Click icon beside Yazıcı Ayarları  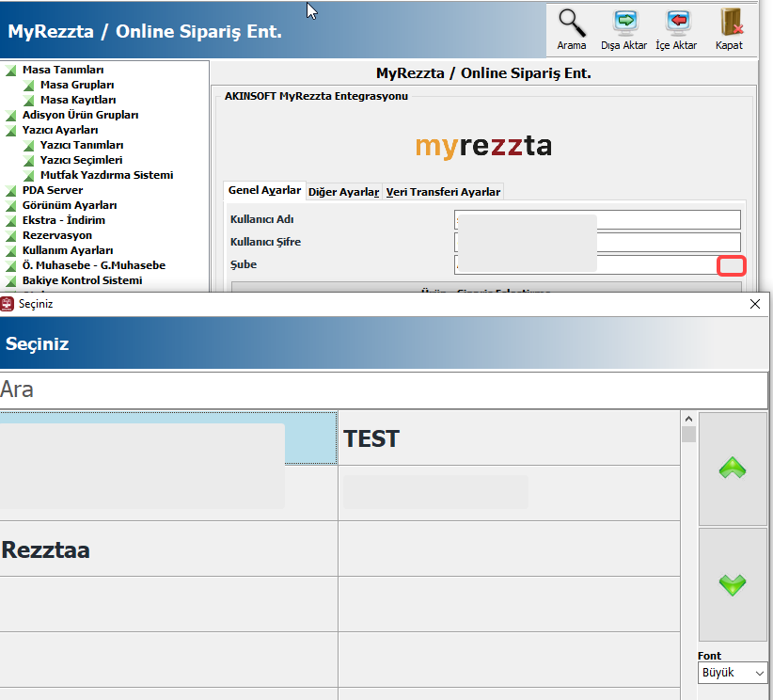coord(11,130)
